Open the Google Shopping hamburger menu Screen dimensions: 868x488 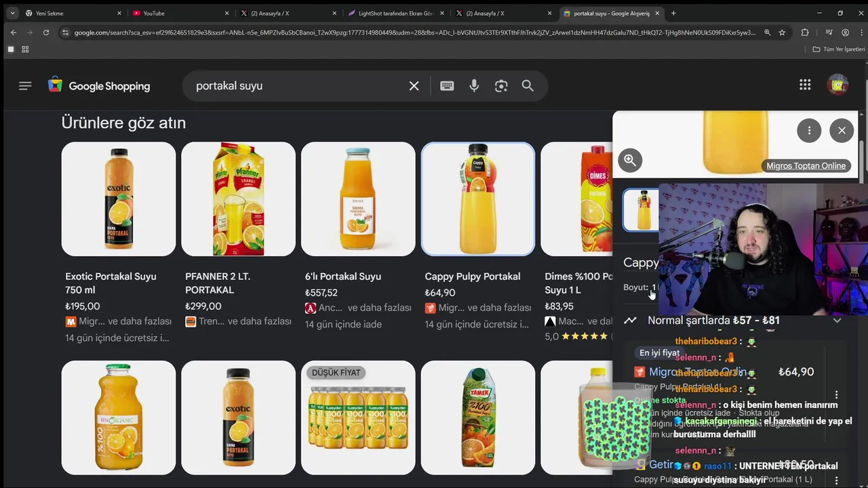[x=25, y=86]
